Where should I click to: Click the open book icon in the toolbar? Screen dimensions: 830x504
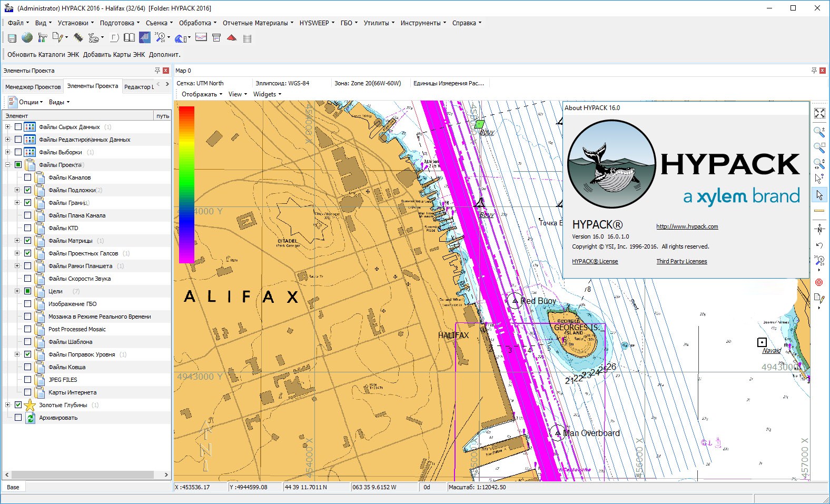coord(129,38)
